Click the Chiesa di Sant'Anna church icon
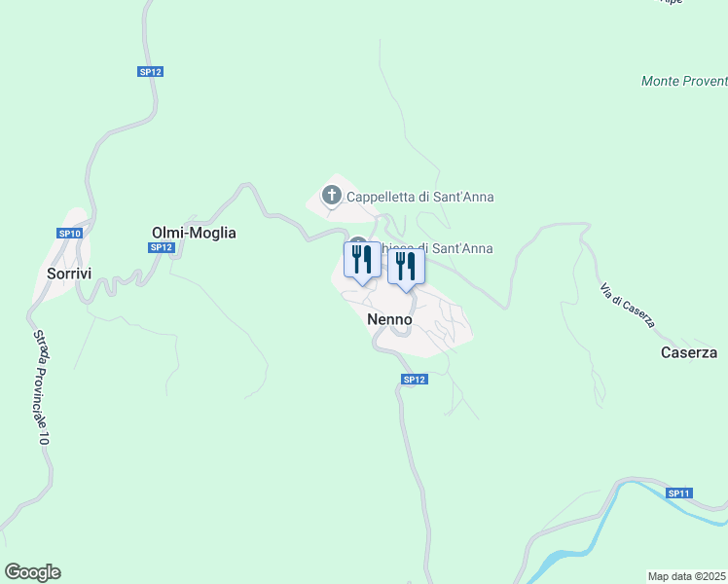This screenshot has width=728, height=584. pyautogui.click(x=356, y=240)
